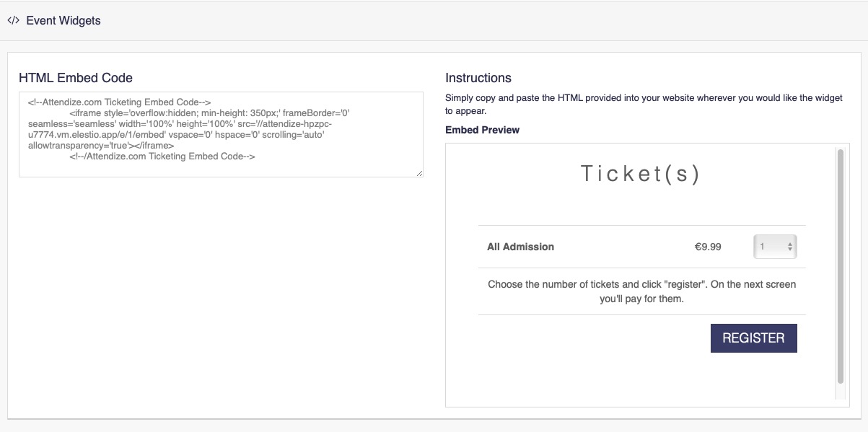Click the closing /Attendize.com comment line
This screenshot has height=432, width=868.
(x=162, y=156)
